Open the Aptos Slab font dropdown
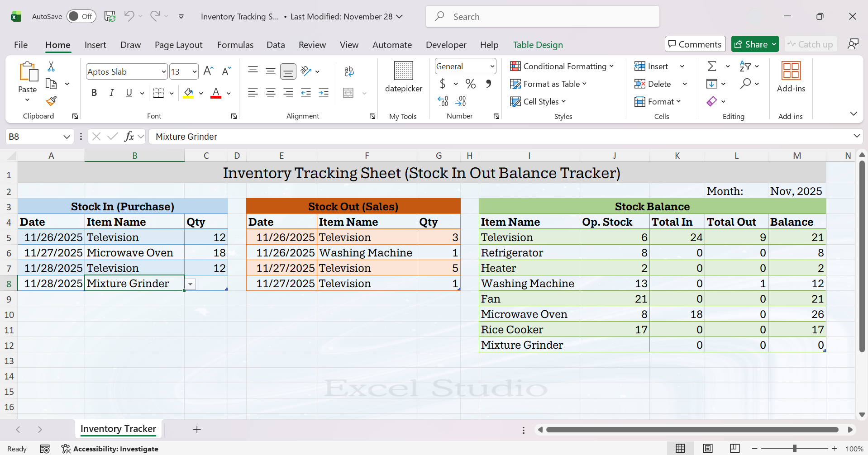The image size is (868, 455). (163, 71)
